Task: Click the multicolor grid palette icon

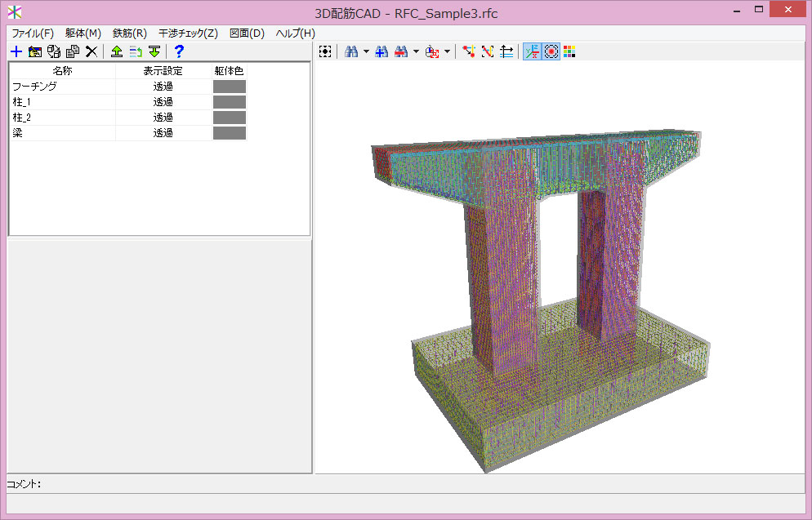Action: click(569, 51)
